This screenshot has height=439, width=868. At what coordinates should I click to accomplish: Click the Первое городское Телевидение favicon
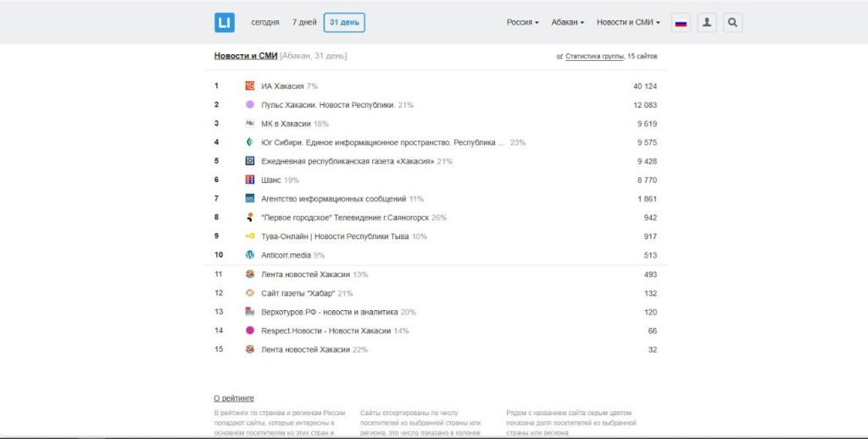[250, 217]
